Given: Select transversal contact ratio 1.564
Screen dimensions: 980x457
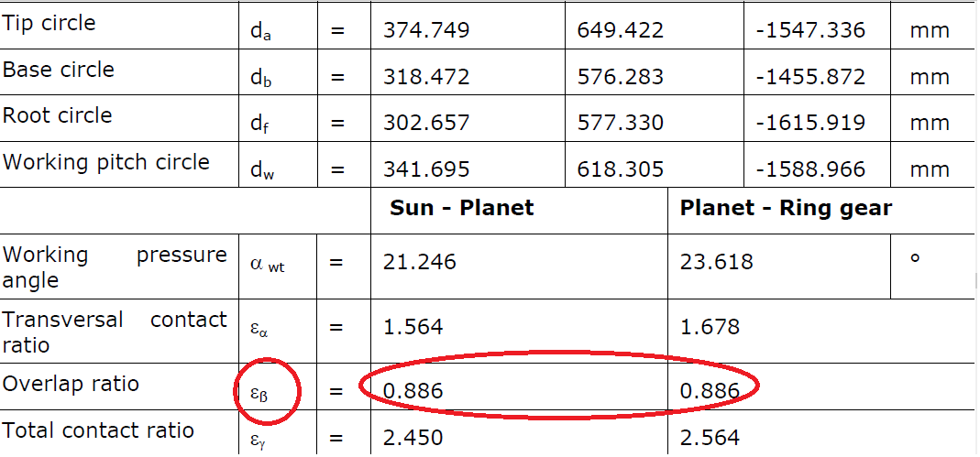Looking at the screenshot, I should point(413,327).
